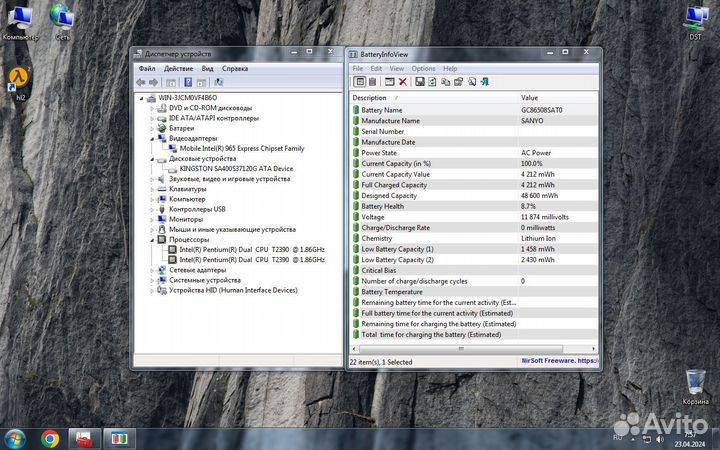This screenshot has width=720, height=450.
Task: Open the Компьютер desktop icon
Action: 21,22
